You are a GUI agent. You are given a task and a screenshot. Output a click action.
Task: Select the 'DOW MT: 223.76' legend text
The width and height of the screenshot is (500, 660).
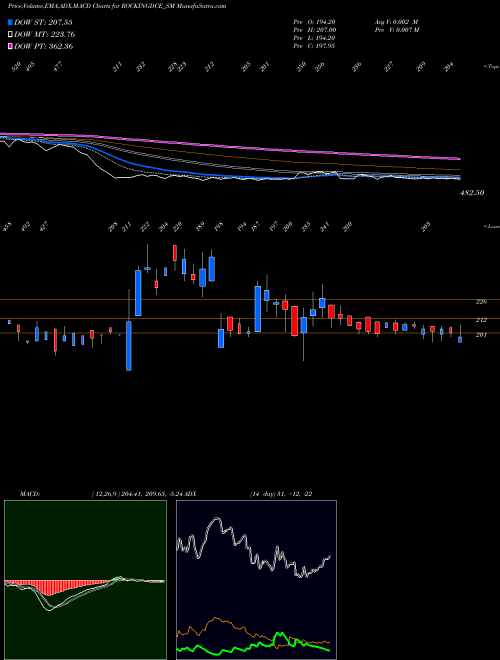tap(45, 34)
